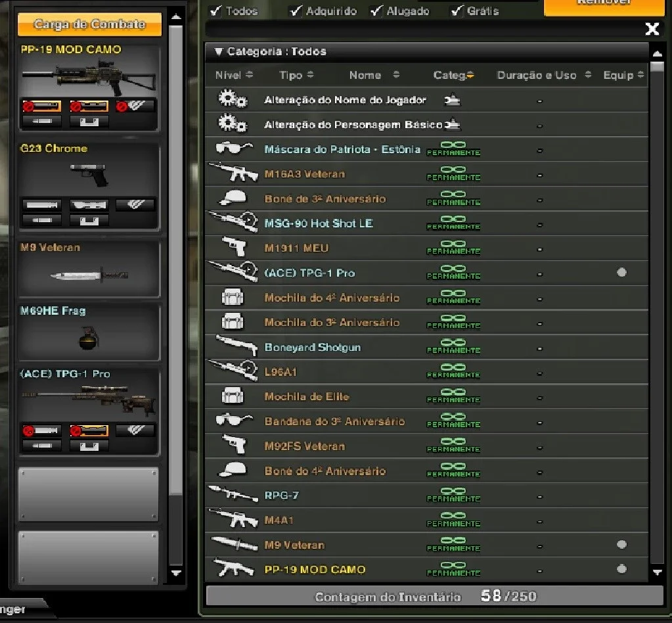
Task: Click the blocked magazine attachment slot on TPG-1 loadout
Action: pos(89,430)
